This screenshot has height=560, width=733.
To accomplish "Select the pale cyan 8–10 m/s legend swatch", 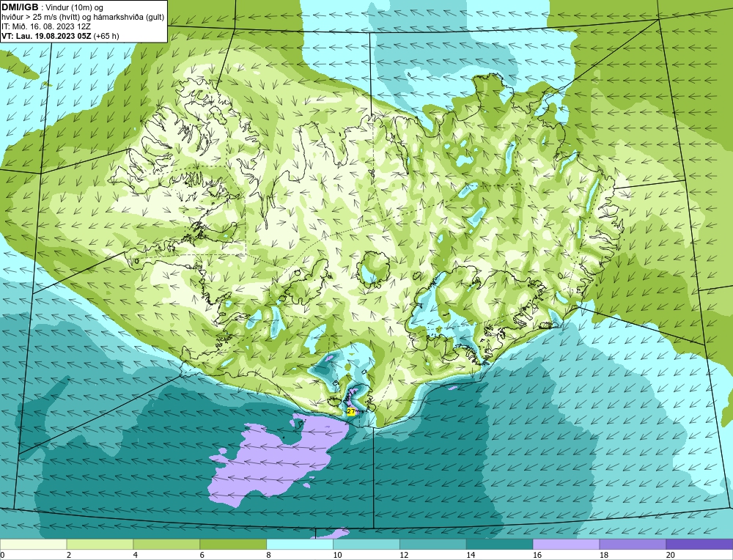I will (x=300, y=544).
